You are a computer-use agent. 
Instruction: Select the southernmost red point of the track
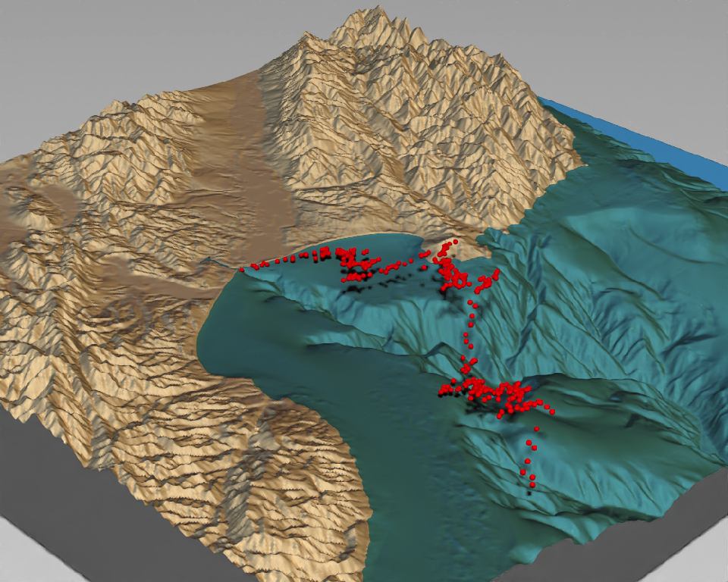coord(532,485)
